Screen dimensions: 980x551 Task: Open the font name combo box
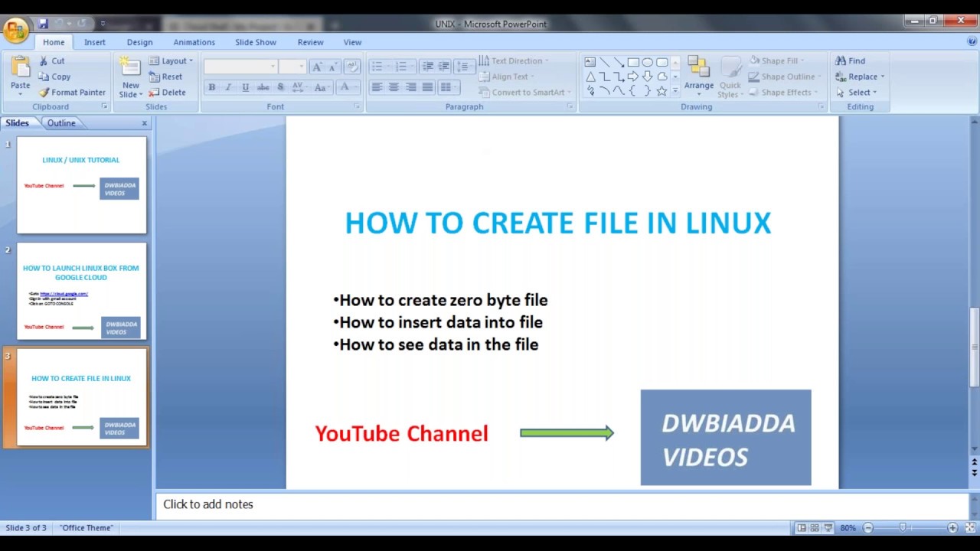tap(240, 67)
